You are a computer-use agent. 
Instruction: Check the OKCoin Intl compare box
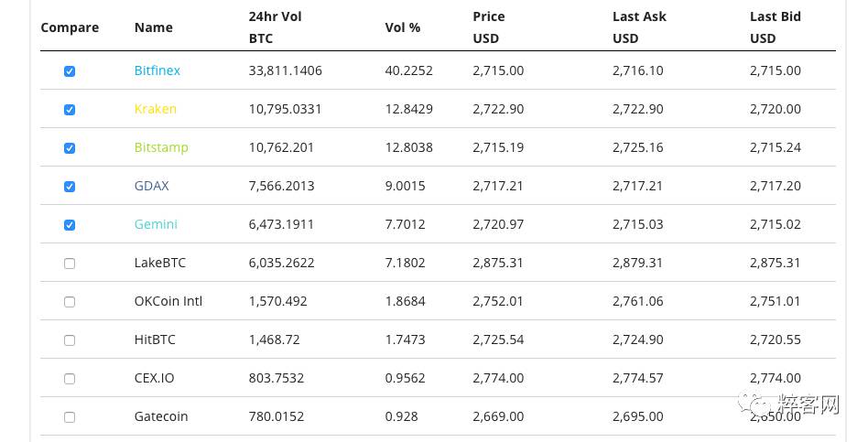70,302
